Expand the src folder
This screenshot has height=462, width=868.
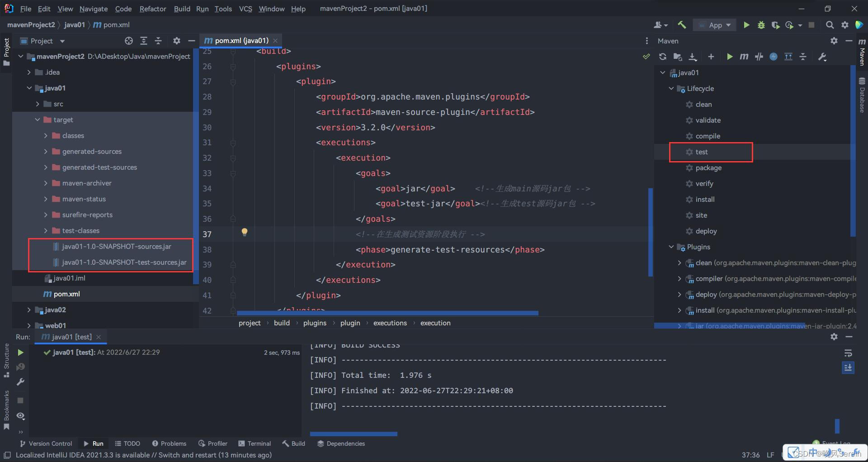(x=38, y=104)
